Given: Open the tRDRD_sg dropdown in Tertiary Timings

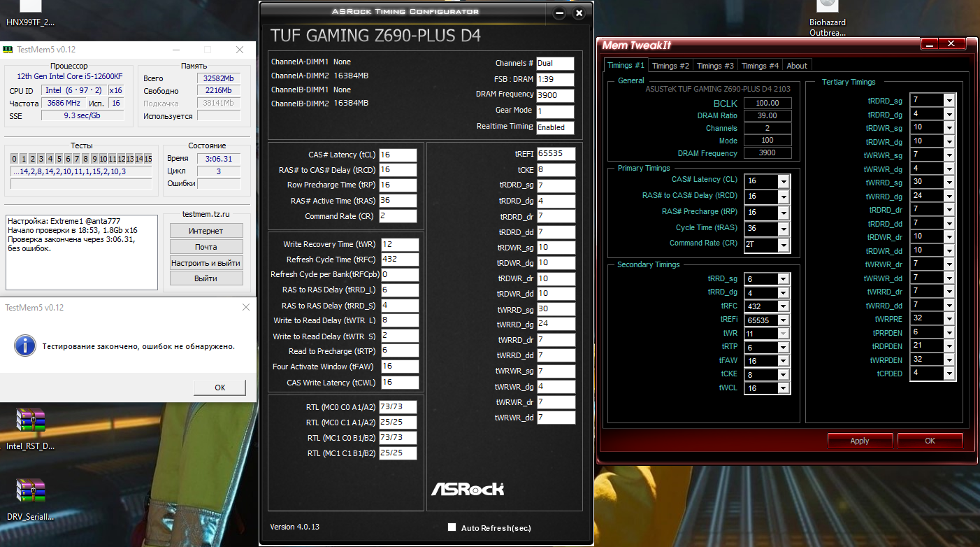Looking at the screenshot, I should click(x=949, y=101).
